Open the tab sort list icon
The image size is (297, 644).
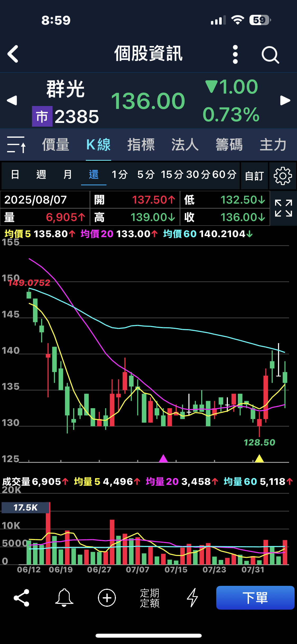click(16, 145)
